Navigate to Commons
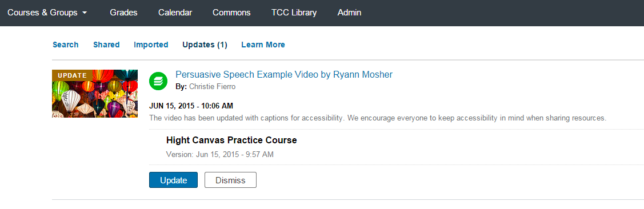644x209 pixels. click(x=231, y=13)
